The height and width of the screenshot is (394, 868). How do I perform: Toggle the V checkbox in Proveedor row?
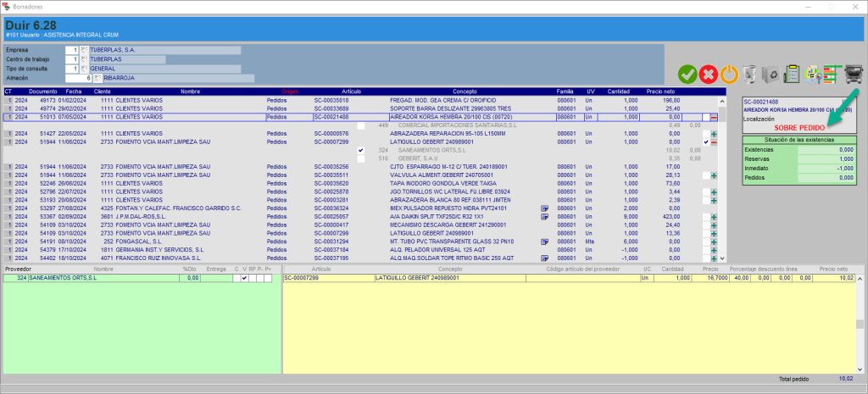point(245,278)
